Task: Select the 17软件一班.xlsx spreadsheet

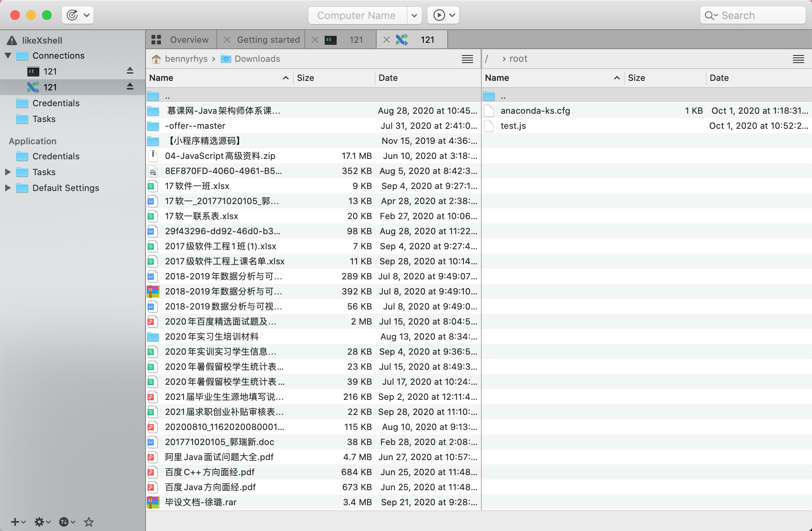Action: pyautogui.click(x=313, y=186)
